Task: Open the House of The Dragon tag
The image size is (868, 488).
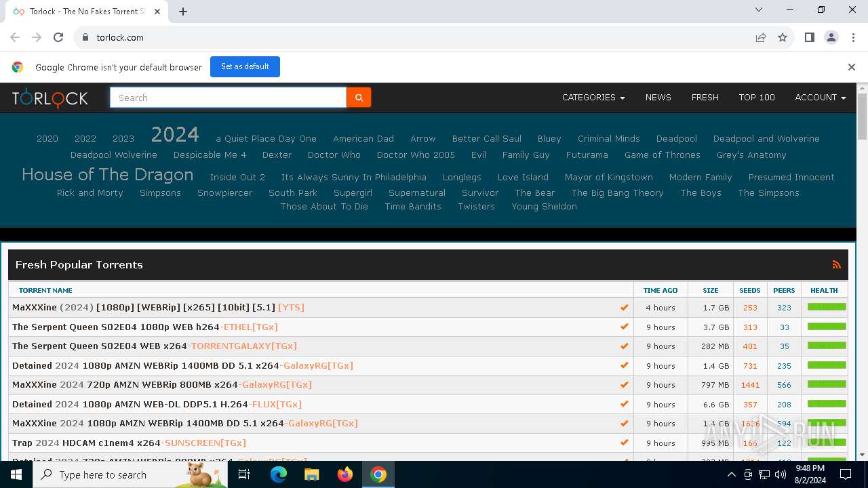Action: click(x=107, y=175)
